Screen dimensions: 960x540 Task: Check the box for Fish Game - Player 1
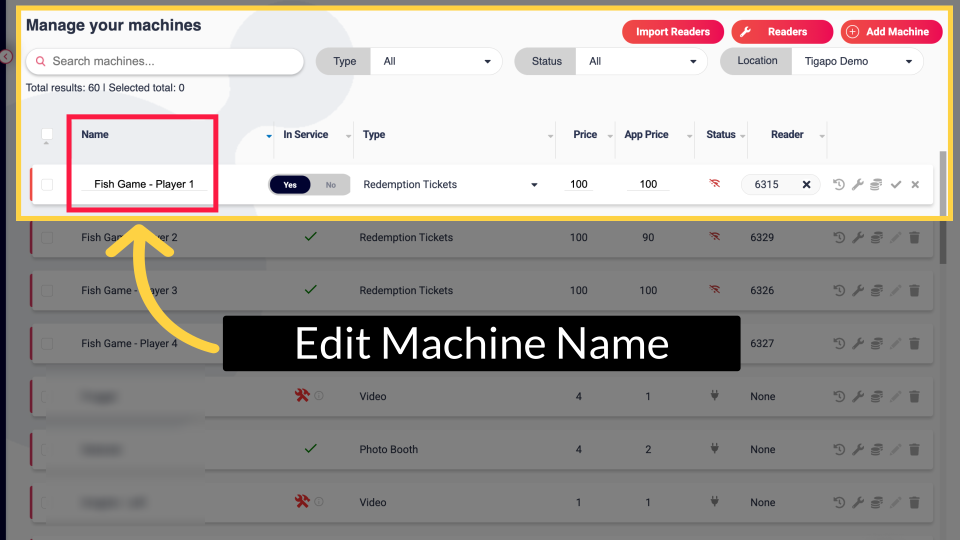click(47, 185)
